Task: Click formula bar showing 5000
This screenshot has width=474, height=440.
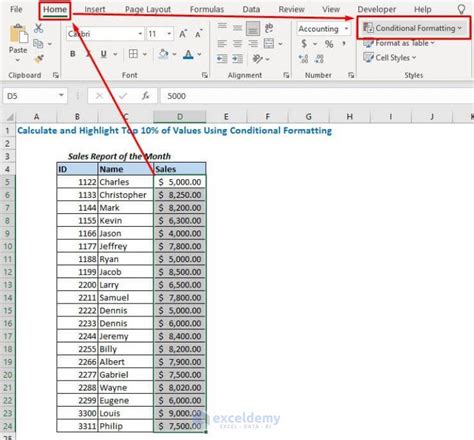Action: click(317, 96)
